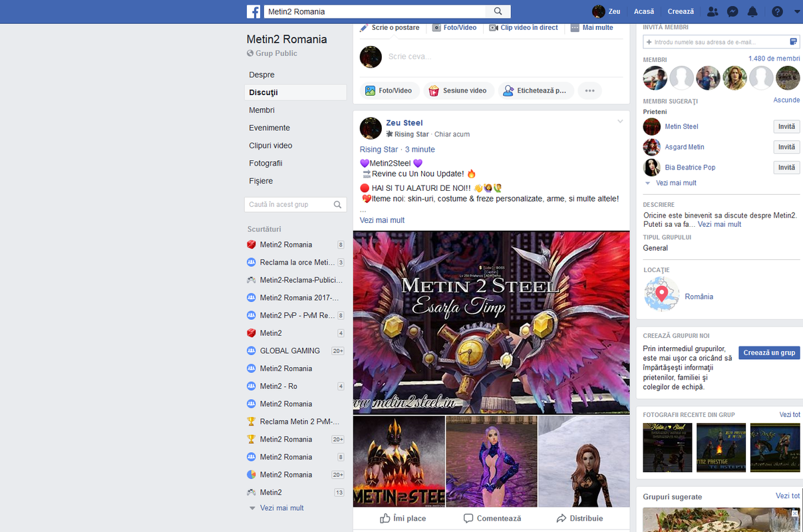803x532 pixels.
Task: Open account menu dropdown arrow in top bar
Action: tap(797, 11)
